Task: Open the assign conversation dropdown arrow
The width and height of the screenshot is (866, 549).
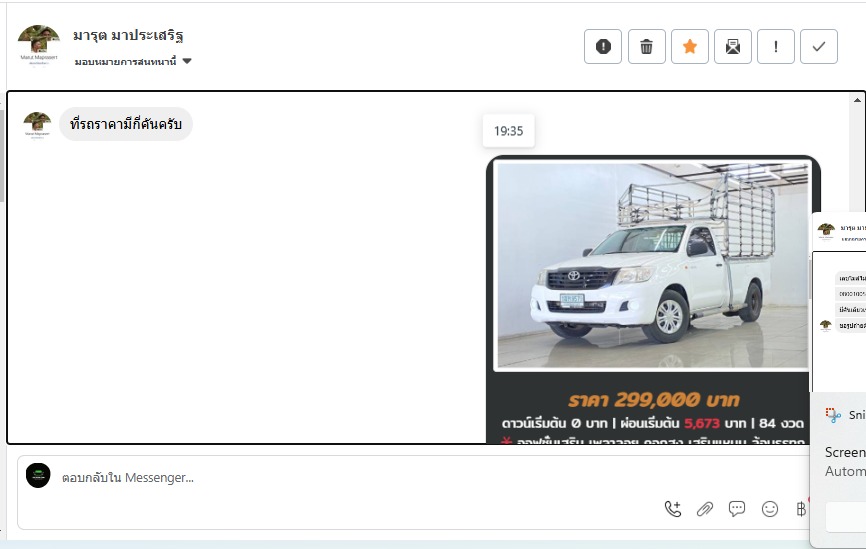Action: click(187, 61)
